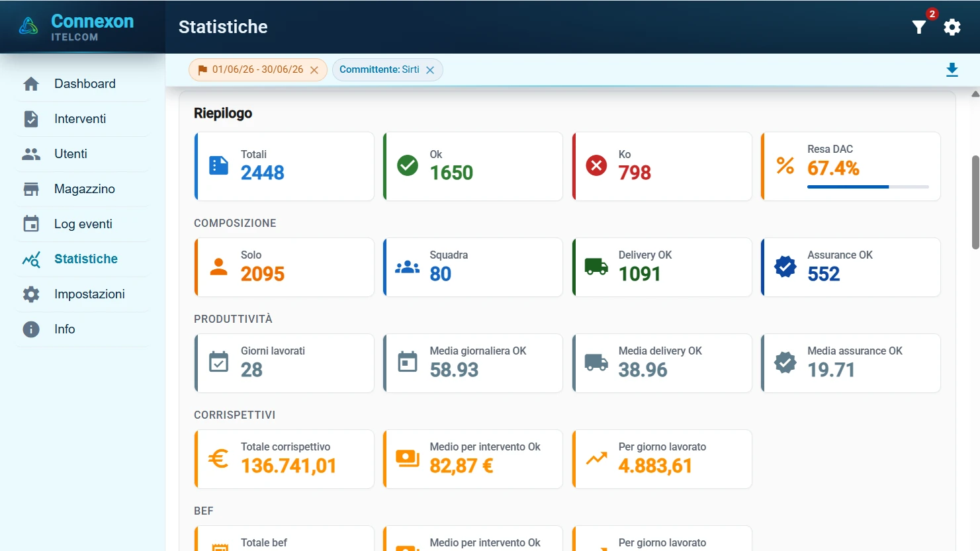Click the Ko value 798
The height and width of the screenshot is (551, 980).
(635, 173)
